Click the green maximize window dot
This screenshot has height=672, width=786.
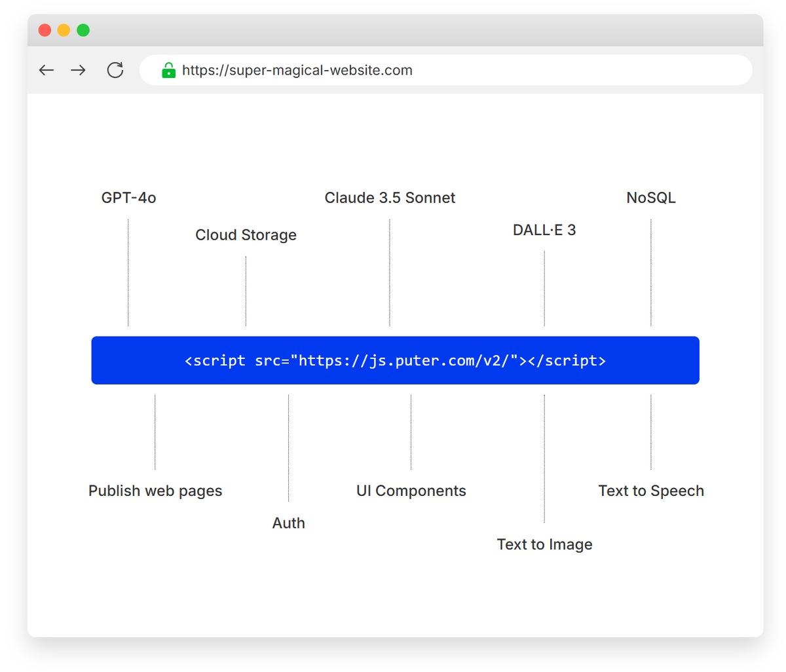(83, 30)
